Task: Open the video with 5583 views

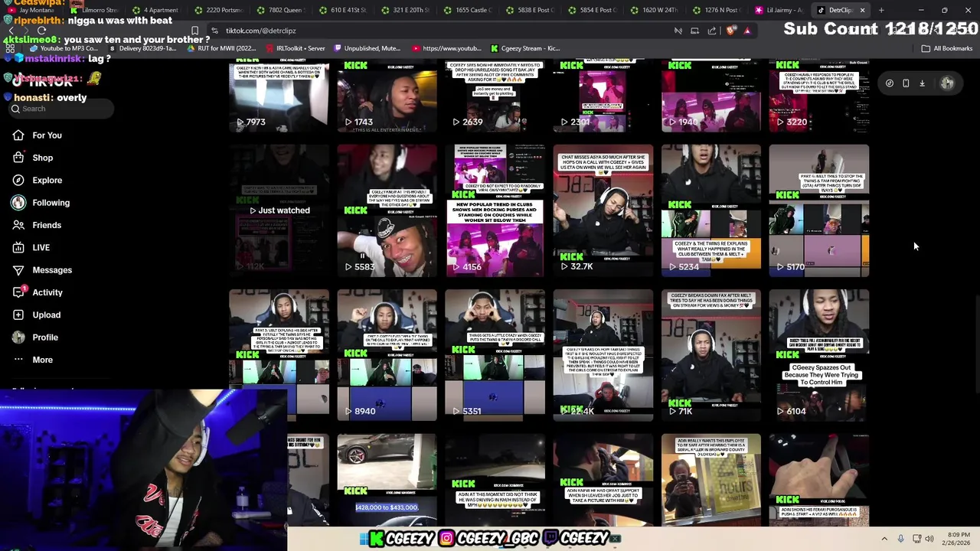Action: coord(387,210)
